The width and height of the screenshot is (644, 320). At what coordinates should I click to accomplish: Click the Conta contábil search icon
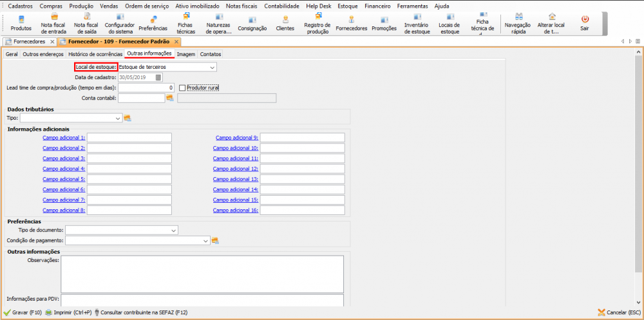pos(170,98)
